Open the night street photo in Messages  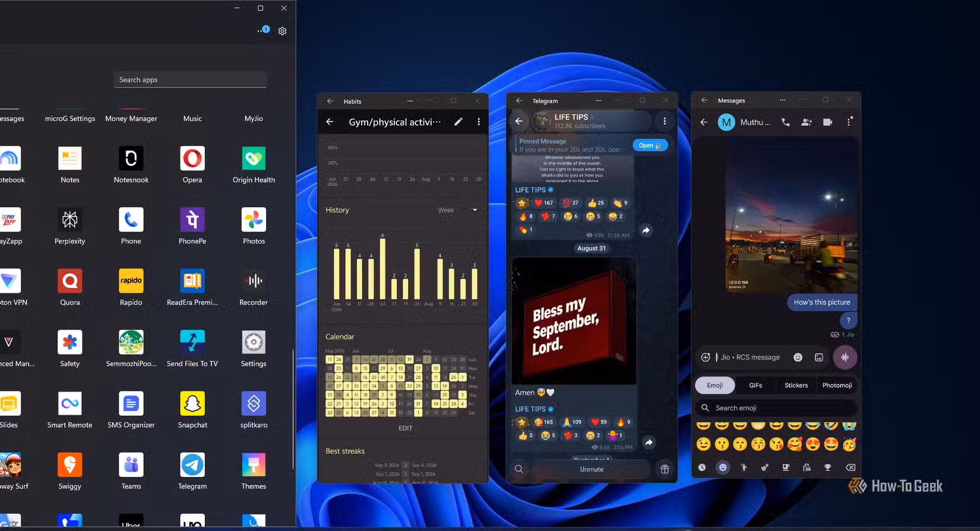tap(791, 215)
